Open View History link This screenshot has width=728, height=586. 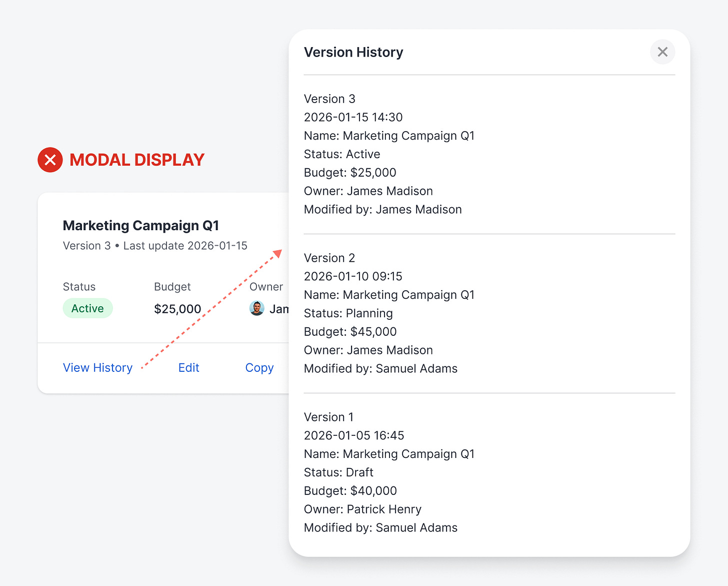point(97,368)
